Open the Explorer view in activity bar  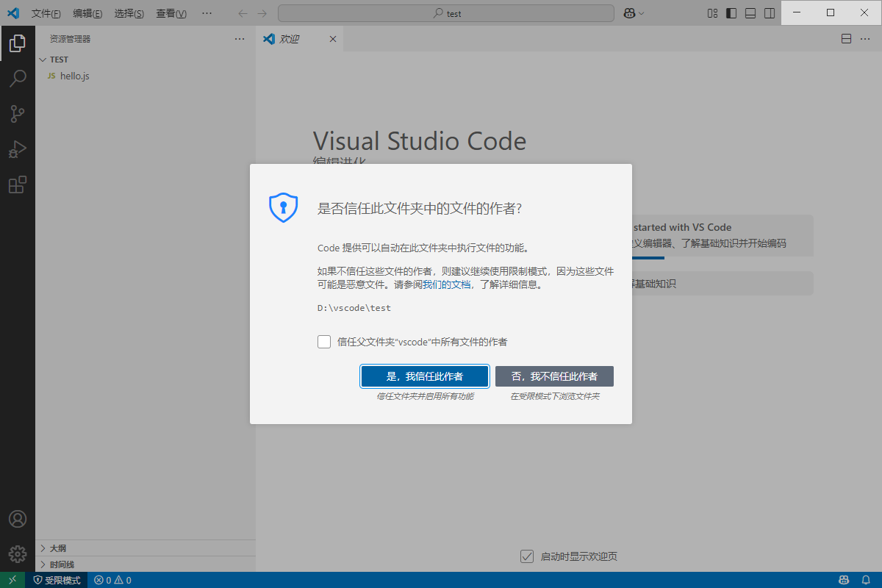tap(18, 43)
